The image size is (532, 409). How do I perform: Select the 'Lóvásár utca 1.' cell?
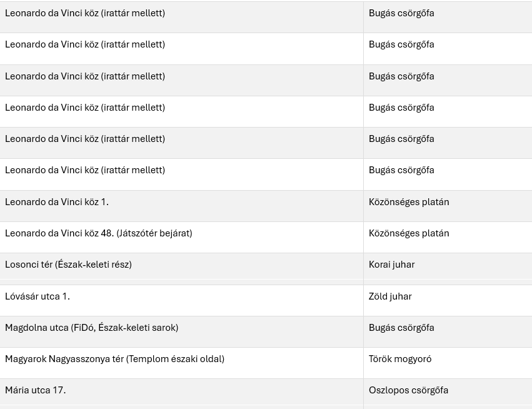point(38,296)
